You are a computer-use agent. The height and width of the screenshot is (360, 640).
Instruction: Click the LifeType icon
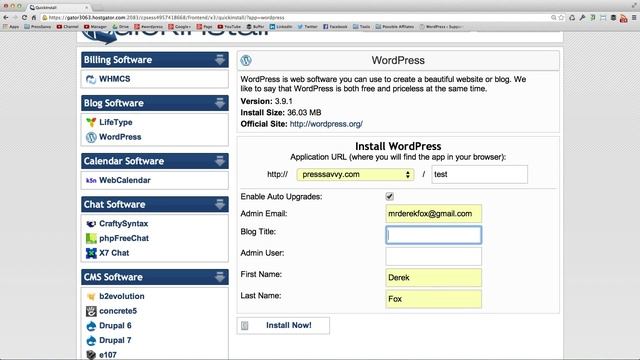tap(91, 122)
